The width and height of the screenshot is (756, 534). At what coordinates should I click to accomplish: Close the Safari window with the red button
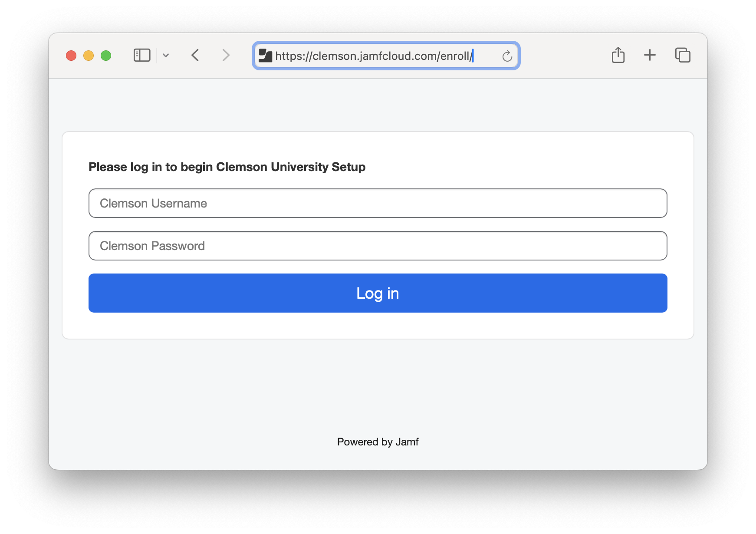coord(71,56)
